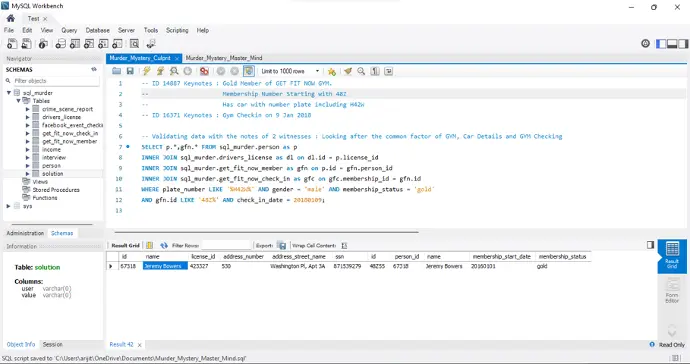Create a new SQL tab icon
The width and height of the screenshot is (690, 364).
pos(12,44)
